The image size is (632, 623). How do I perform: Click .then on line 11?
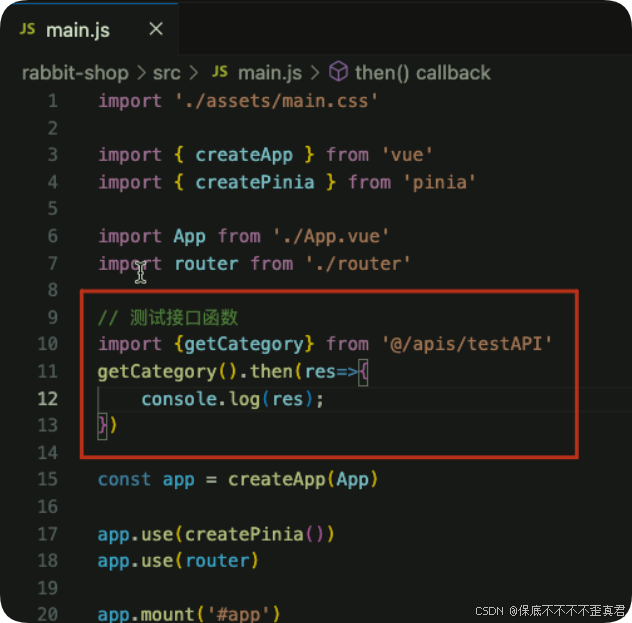coord(266,372)
